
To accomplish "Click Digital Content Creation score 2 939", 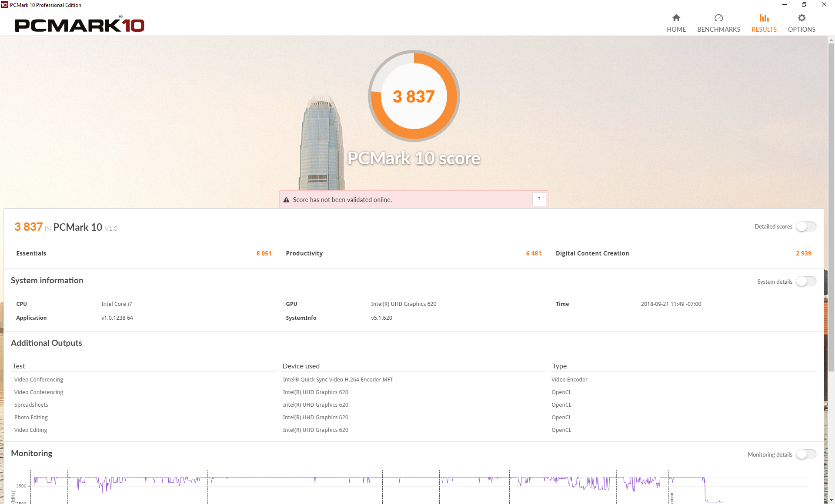I will pos(803,253).
